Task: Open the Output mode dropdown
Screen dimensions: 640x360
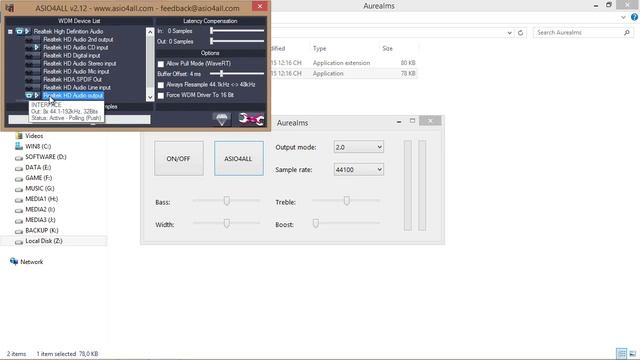Action: [x=358, y=147]
